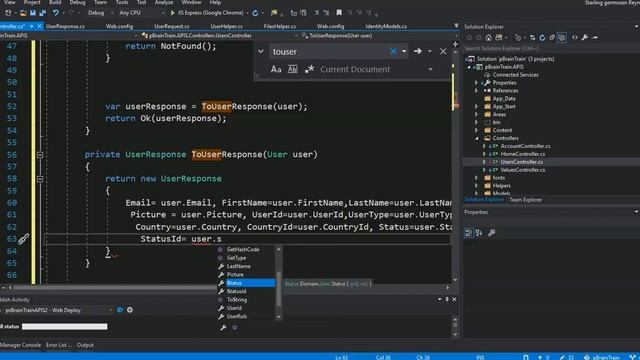640x360 pixels.
Task: Select Connected Services in Solution Explorer
Action: pyautogui.click(x=515, y=75)
